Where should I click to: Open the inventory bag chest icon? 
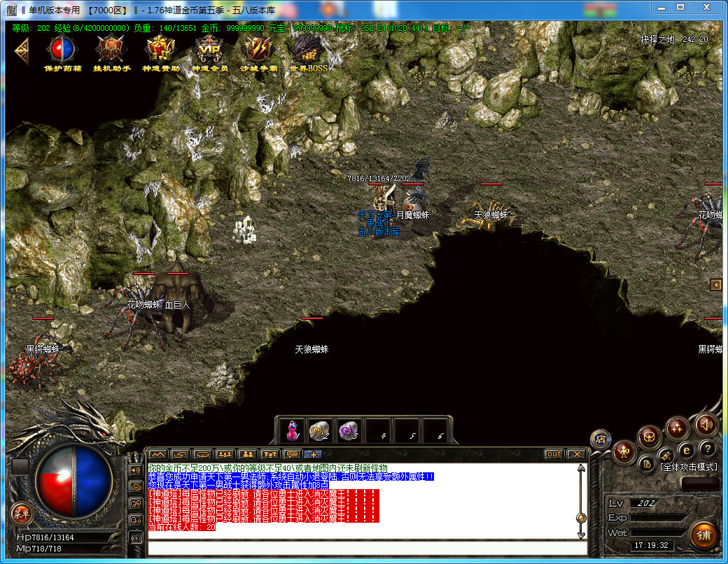coord(649,437)
